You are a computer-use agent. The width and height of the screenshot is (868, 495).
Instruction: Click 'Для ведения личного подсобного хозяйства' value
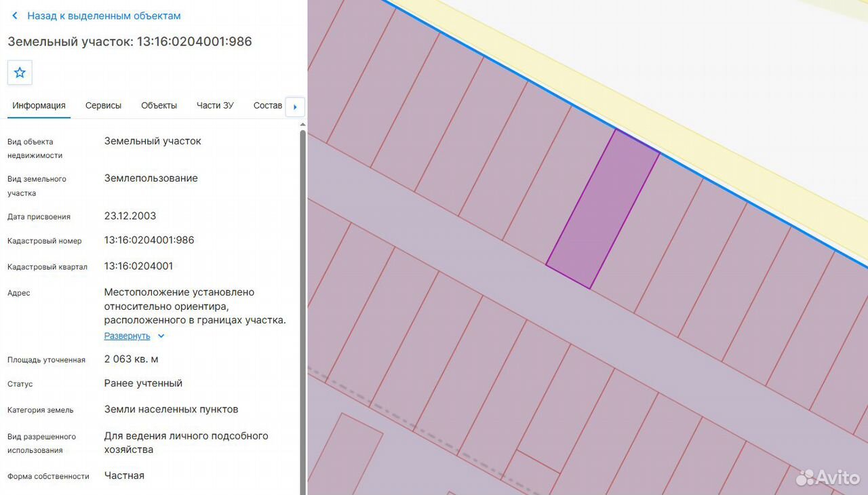[186, 443]
